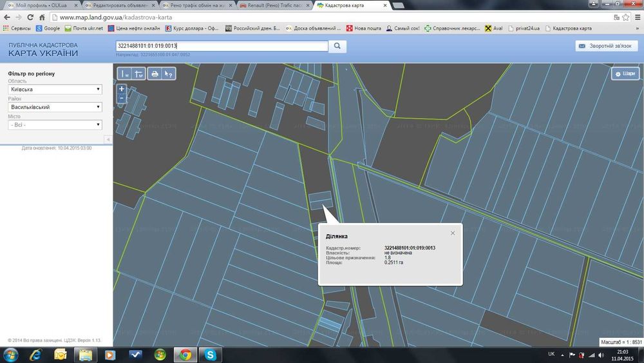Screen dimensions: 644x363
Task: Switch to Renault Trafic browser tab
Action: [x=274, y=5]
